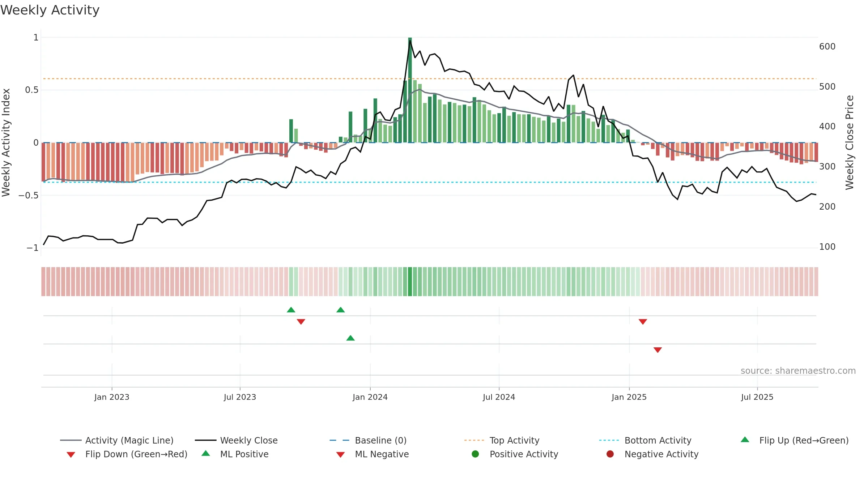
Task: Click the Jan 2024 axis label
Action: tap(370, 397)
